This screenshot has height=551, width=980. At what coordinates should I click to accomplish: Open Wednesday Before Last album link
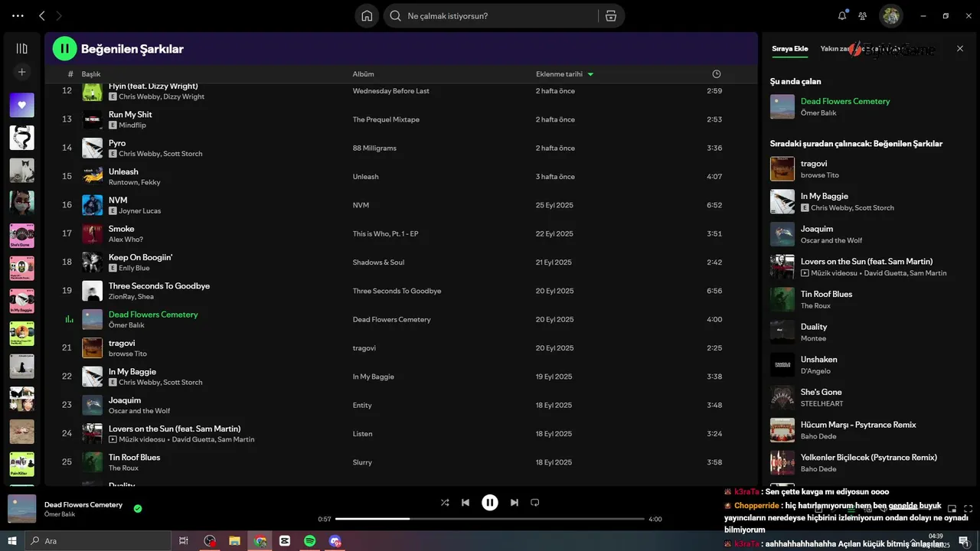(390, 91)
